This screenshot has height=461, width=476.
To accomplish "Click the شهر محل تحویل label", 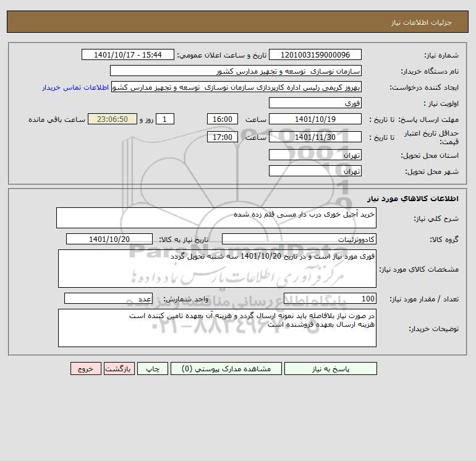I will pyautogui.click(x=432, y=171).
